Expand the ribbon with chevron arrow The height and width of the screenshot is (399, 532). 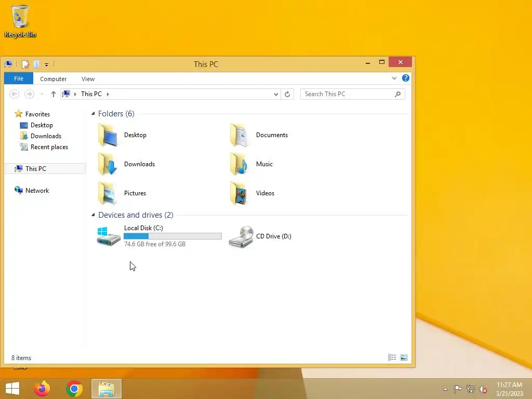394,78
